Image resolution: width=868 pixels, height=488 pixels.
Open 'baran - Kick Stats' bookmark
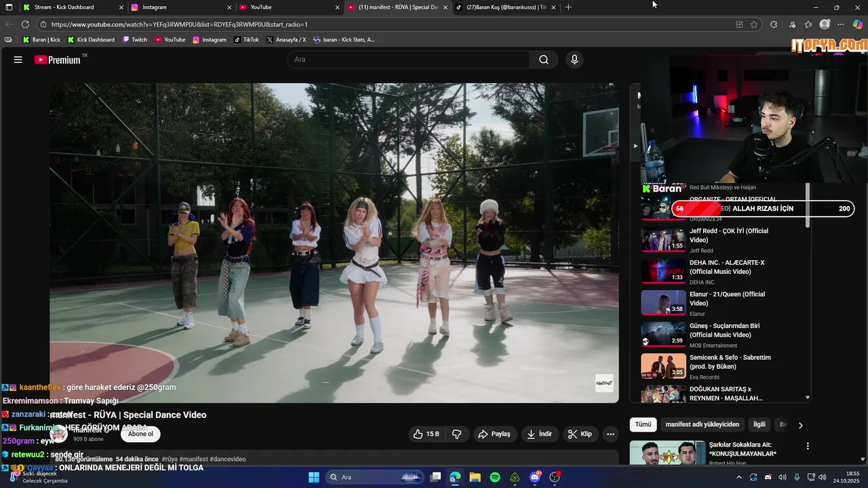pos(344,40)
